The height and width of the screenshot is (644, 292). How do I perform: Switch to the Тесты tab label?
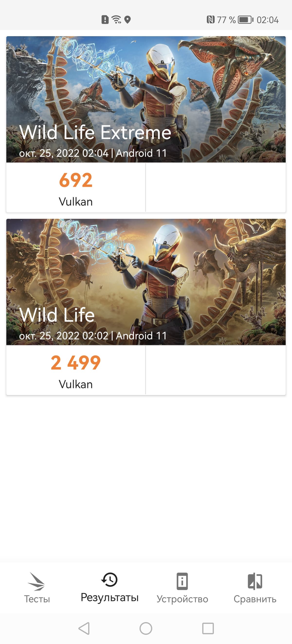point(37,599)
